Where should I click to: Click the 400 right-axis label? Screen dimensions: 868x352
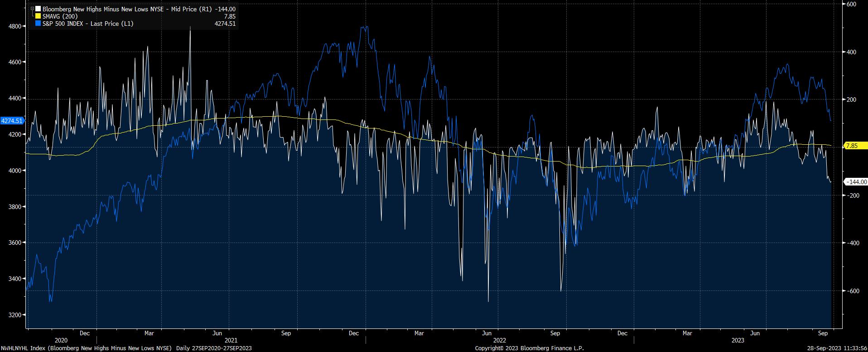(x=851, y=52)
